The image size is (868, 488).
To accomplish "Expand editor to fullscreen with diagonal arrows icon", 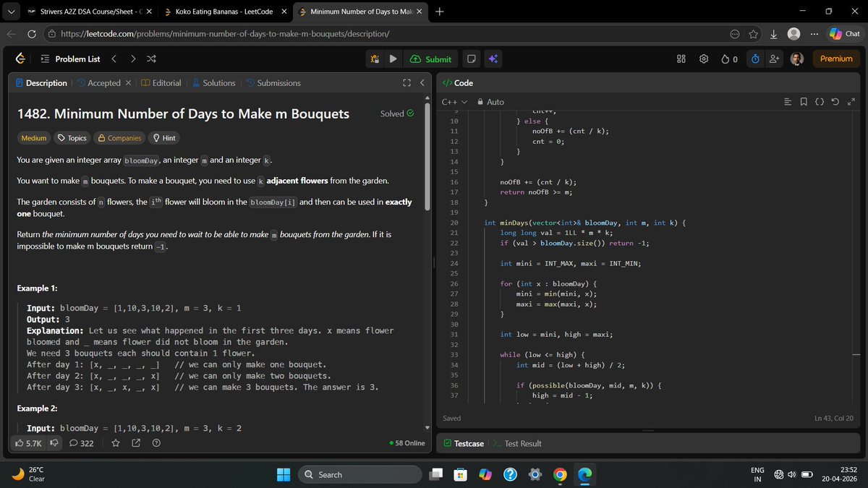I will [x=851, y=102].
